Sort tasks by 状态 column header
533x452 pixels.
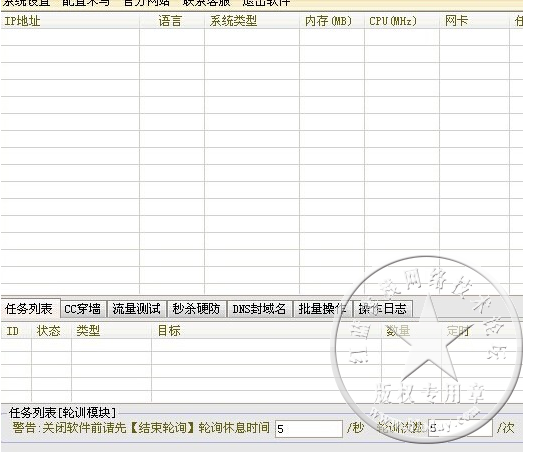point(51,331)
